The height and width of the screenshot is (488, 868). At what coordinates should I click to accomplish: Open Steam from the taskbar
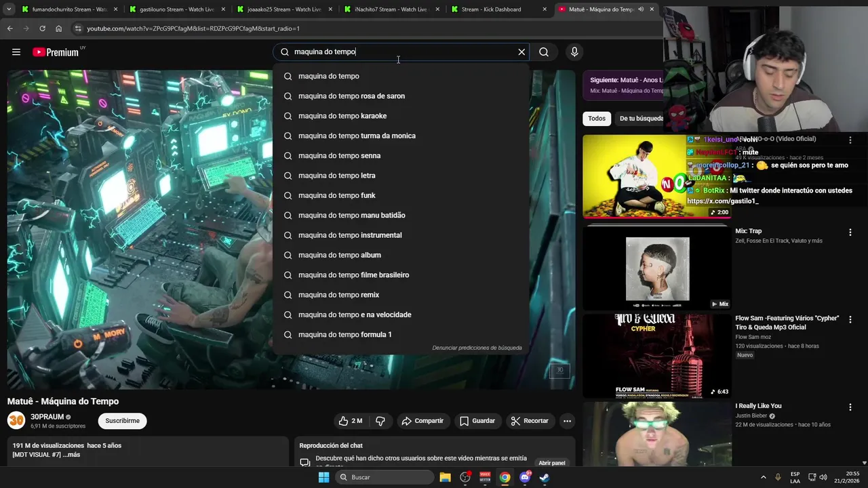point(545,477)
